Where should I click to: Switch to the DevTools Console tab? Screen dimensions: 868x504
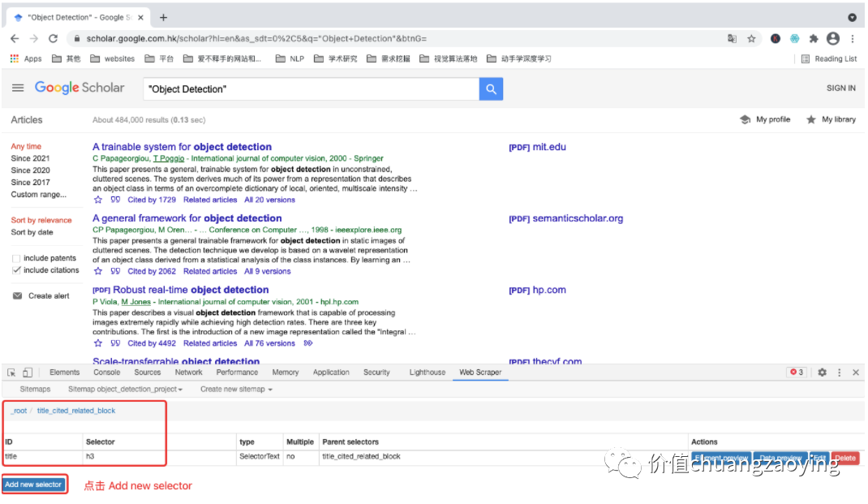[x=106, y=373]
